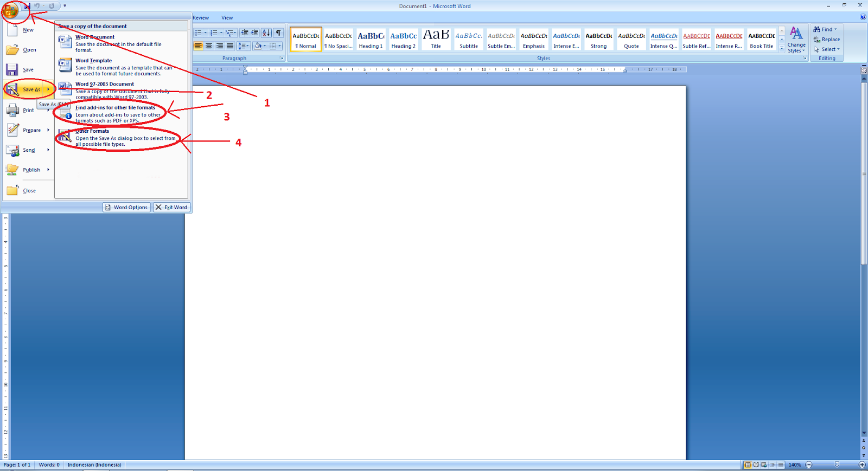Screen dimensions: 868x471
Task: Apply the Normal style
Action: point(306,39)
